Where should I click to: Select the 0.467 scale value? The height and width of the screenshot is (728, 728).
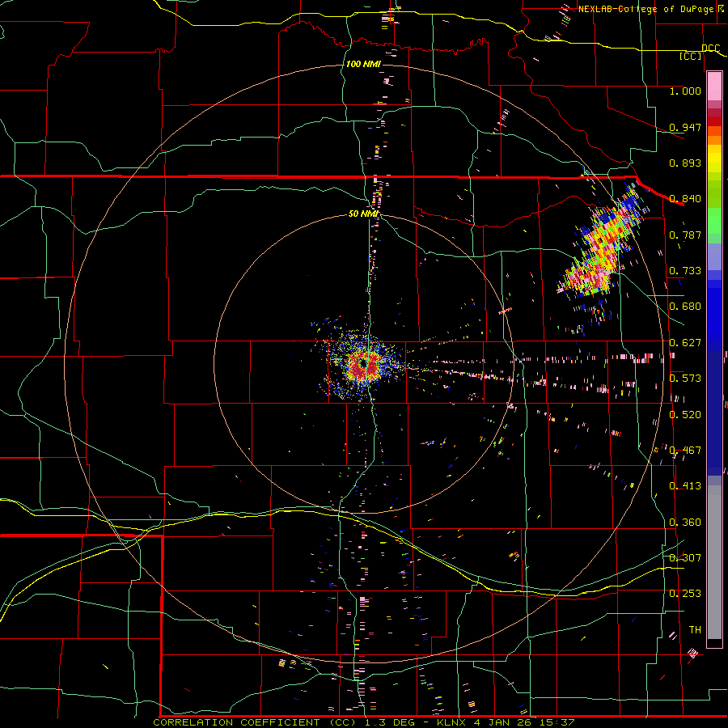coord(685,450)
